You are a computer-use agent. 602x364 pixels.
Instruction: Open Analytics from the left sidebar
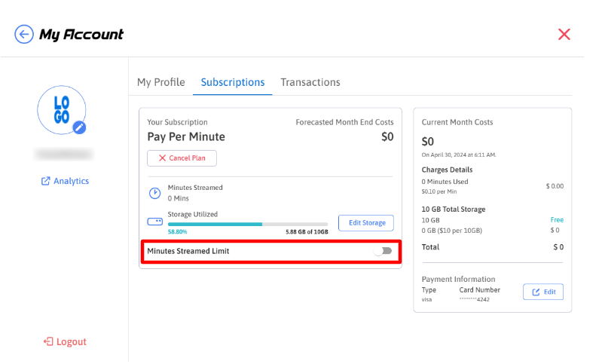(65, 181)
